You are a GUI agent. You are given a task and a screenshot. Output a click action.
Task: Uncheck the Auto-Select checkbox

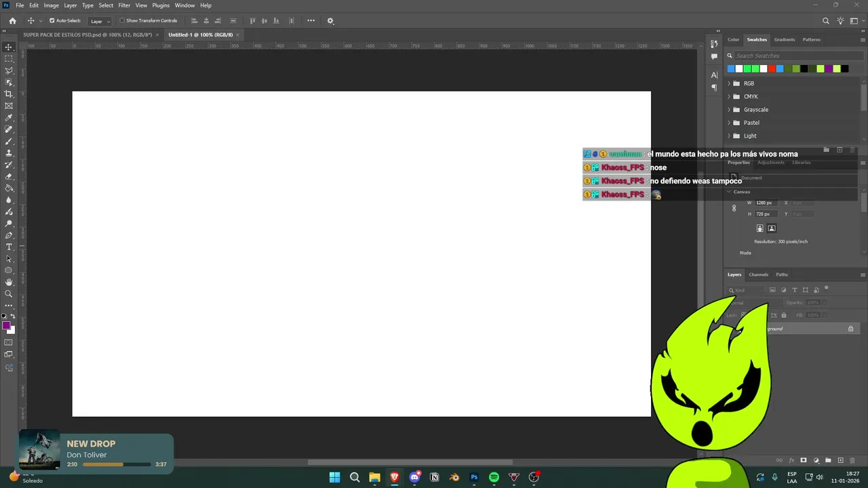(52, 21)
